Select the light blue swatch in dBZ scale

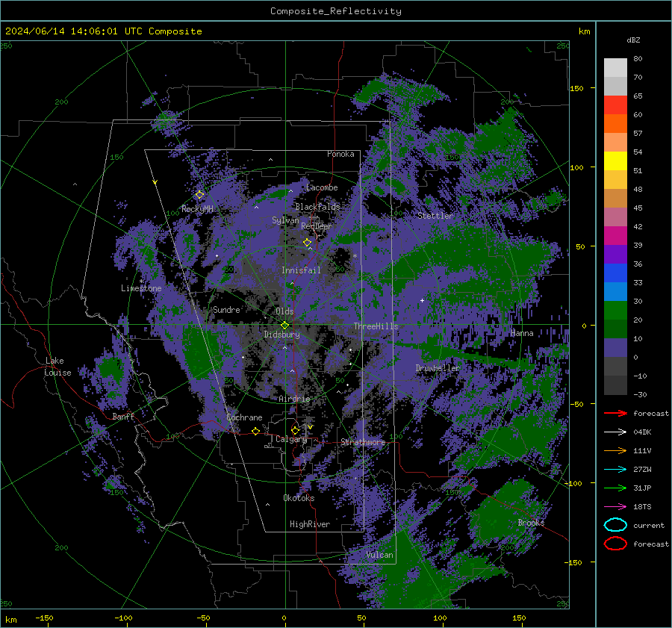[x=615, y=291]
